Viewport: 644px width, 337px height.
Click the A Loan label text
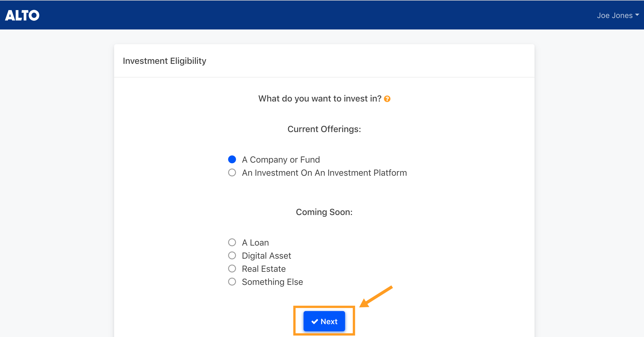coord(256,243)
